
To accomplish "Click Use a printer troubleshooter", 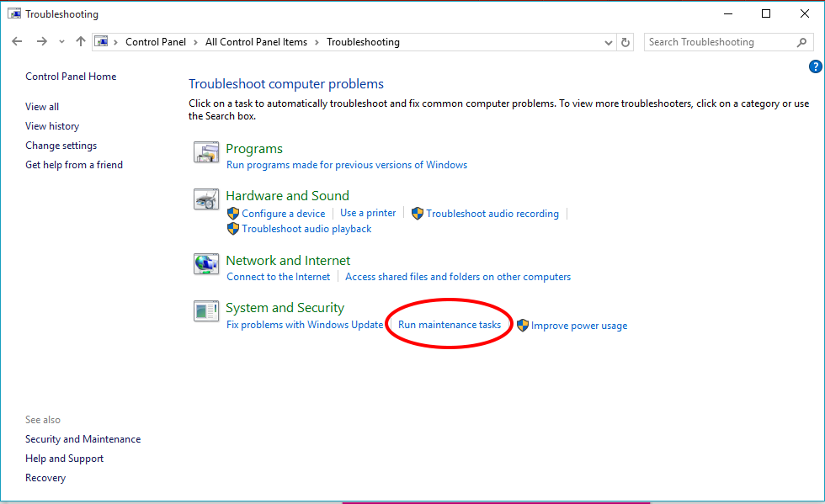I will click(368, 213).
